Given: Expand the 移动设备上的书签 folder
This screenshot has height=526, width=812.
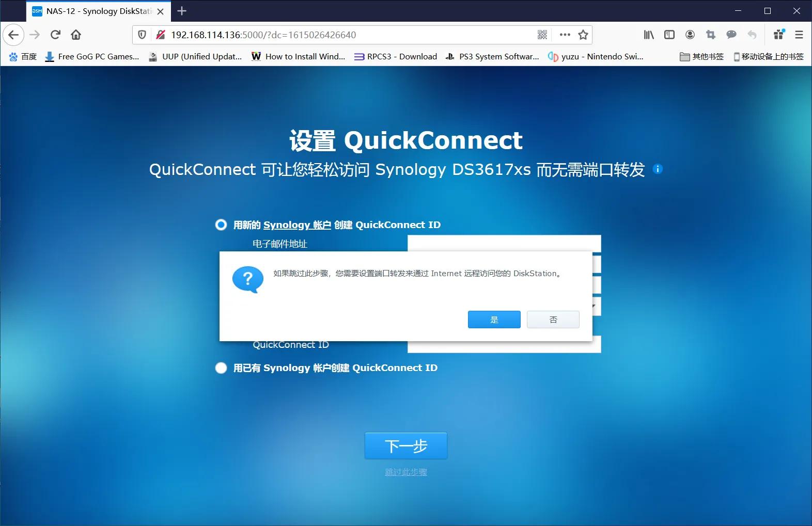Looking at the screenshot, I should [769, 56].
